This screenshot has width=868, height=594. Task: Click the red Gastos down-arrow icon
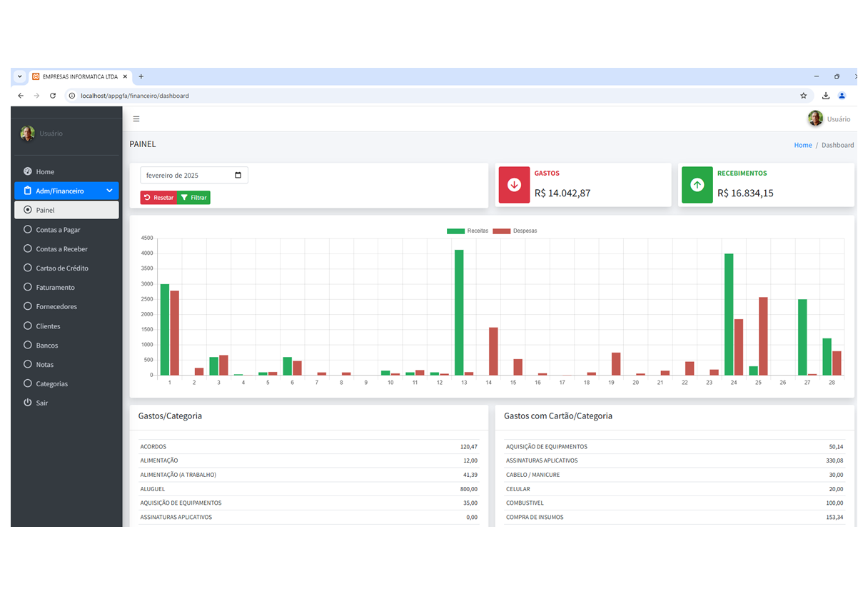[514, 184]
